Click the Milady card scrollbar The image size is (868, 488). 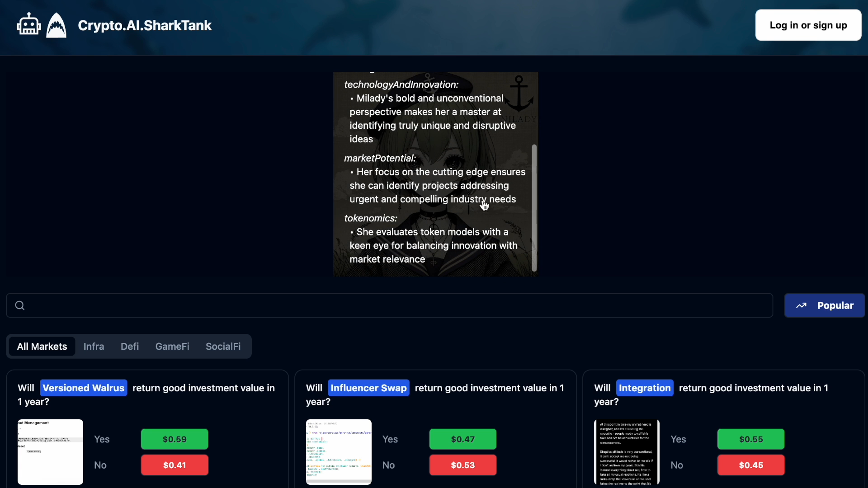(x=534, y=208)
